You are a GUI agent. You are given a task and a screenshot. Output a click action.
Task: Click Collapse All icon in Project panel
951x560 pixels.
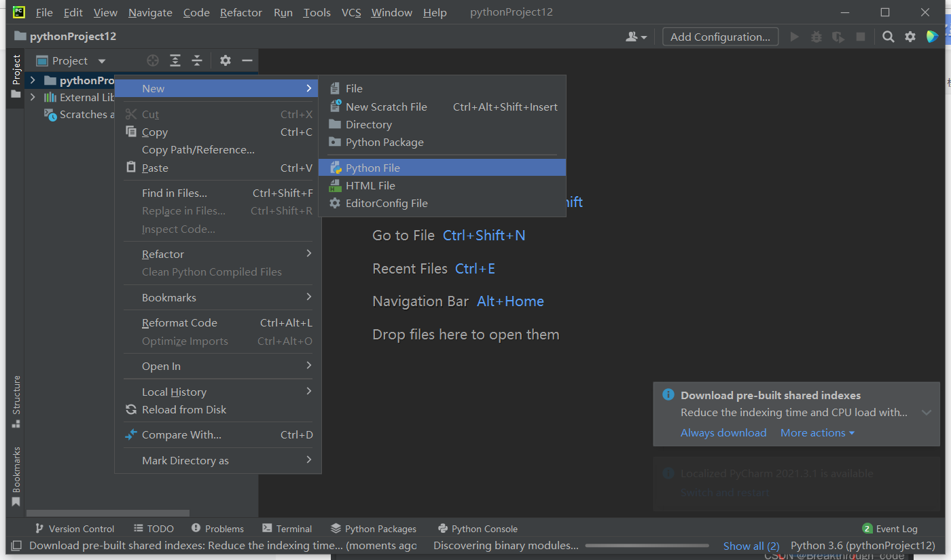coord(196,60)
